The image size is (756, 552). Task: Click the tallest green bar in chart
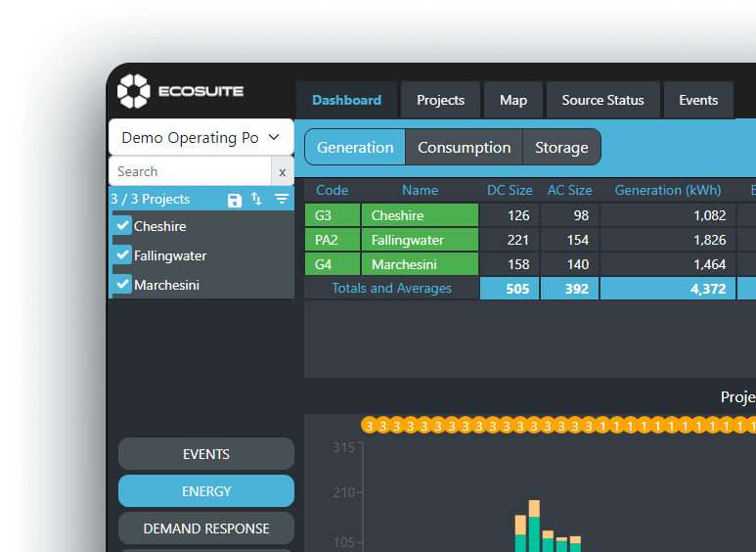click(534, 533)
